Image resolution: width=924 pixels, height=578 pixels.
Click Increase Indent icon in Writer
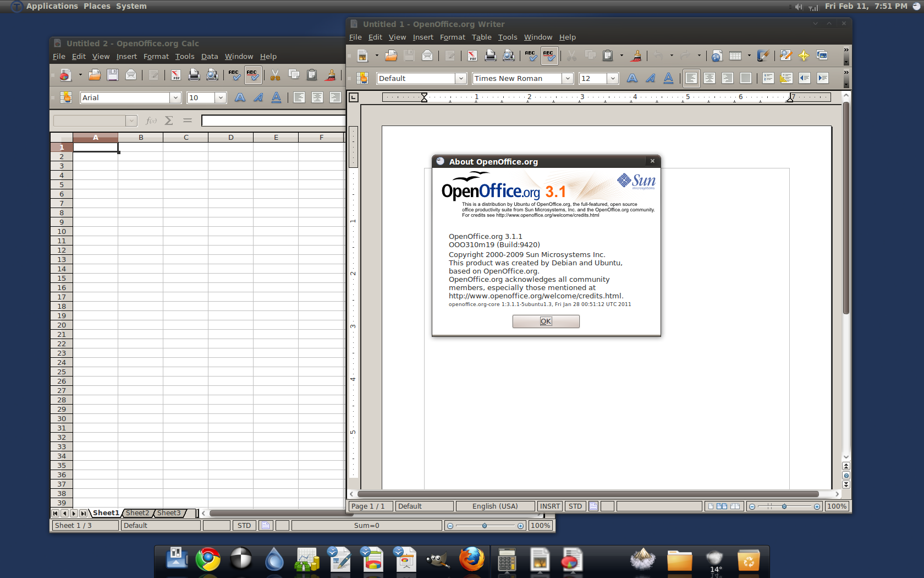(x=823, y=78)
